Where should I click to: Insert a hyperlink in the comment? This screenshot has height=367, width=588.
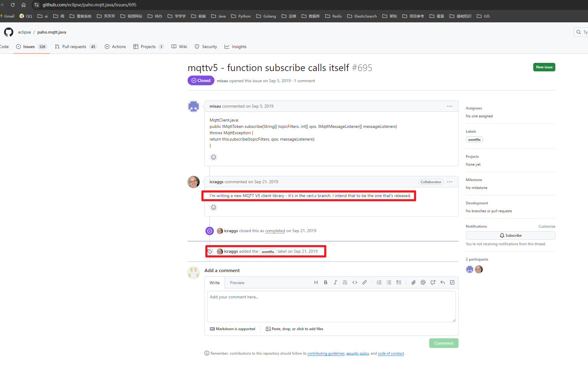[x=364, y=282]
